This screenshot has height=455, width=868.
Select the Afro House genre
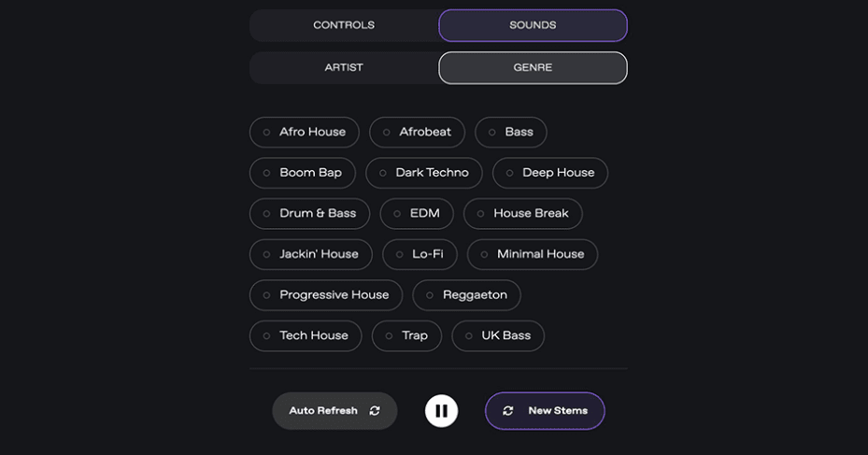(x=305, y=132)
